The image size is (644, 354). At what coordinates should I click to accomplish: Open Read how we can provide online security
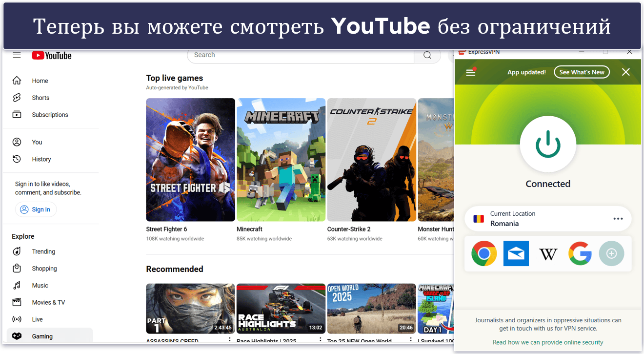click(548, 342)
